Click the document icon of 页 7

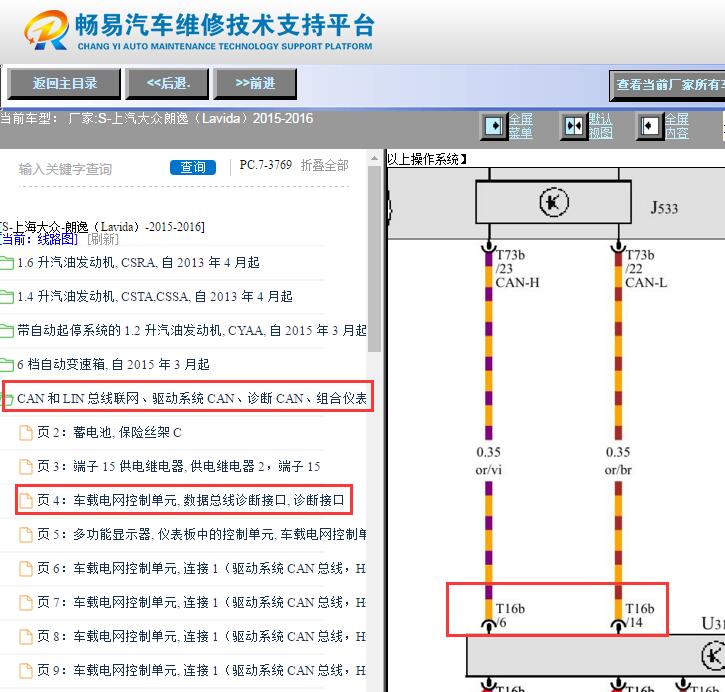pyautogui.click(x=25, y=602)
